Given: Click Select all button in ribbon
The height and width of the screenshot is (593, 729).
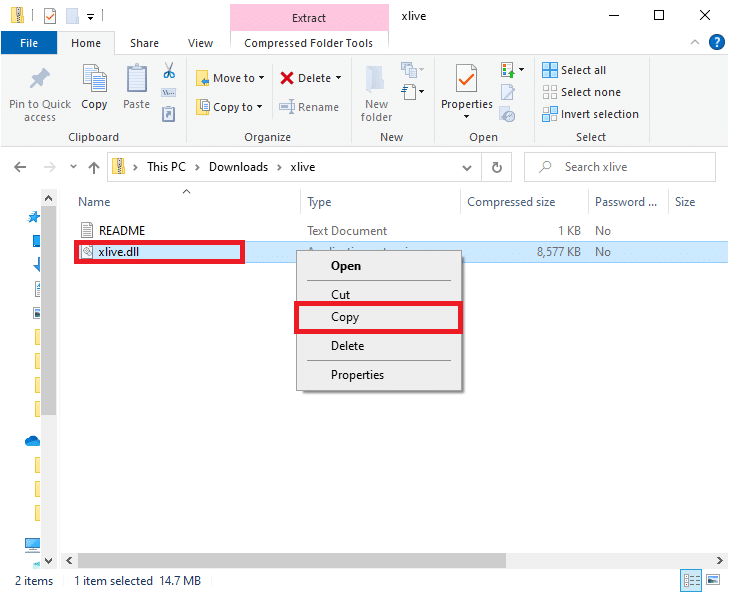Looking at the screenshot, I should [574, 70].
